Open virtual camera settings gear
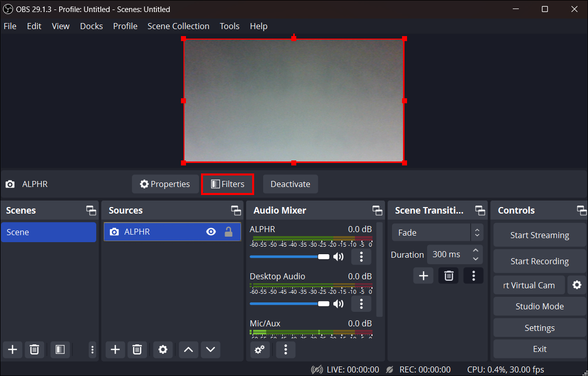Screen dimensions: 588x376 coord(577,285)
